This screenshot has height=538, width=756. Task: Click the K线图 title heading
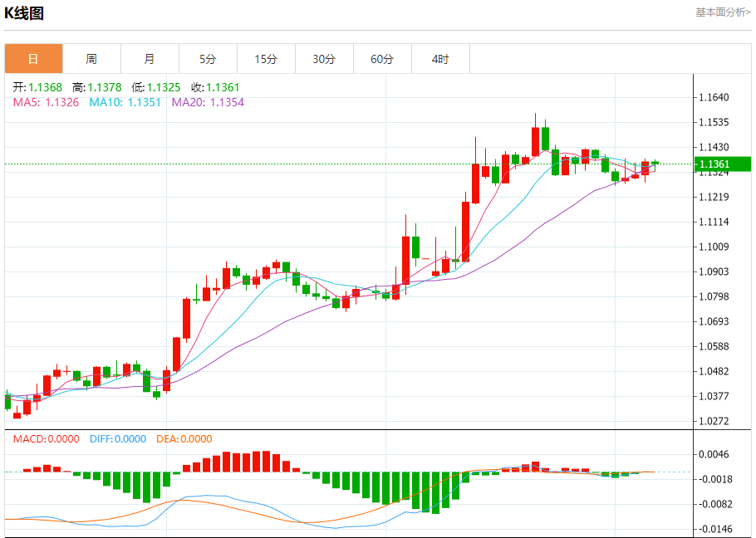25,13
